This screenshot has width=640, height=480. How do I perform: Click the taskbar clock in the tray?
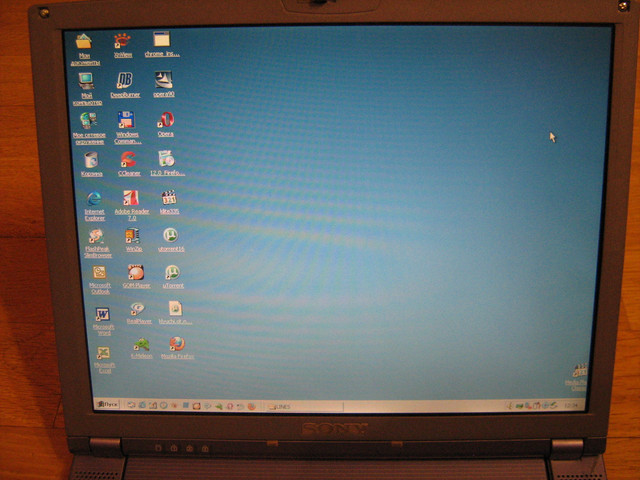click(x=571, y=406)
